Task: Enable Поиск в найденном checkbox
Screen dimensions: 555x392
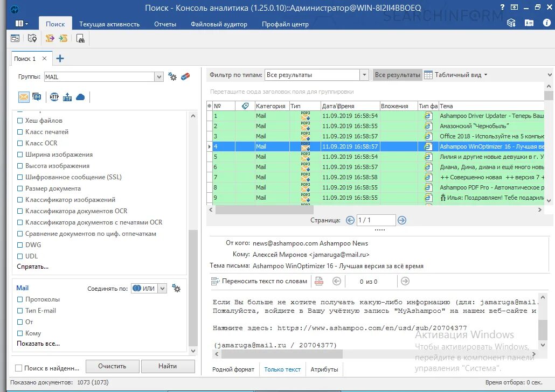Action: pos(19,368)
